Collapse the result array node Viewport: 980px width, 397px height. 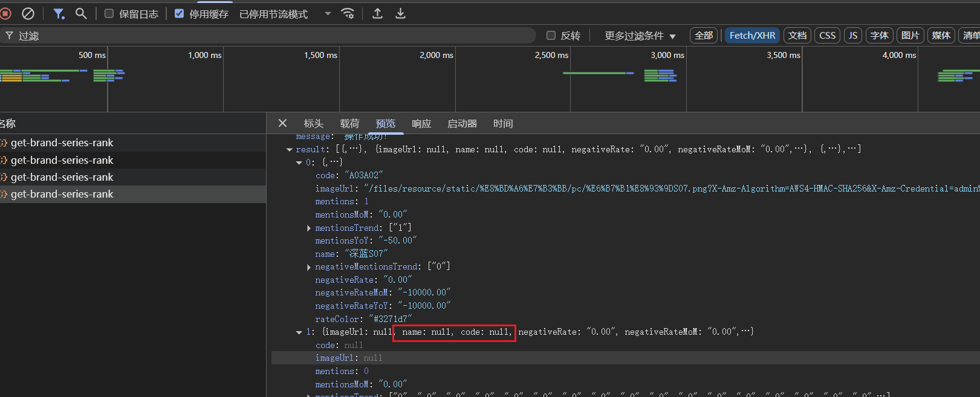click(x=290, y=149)
